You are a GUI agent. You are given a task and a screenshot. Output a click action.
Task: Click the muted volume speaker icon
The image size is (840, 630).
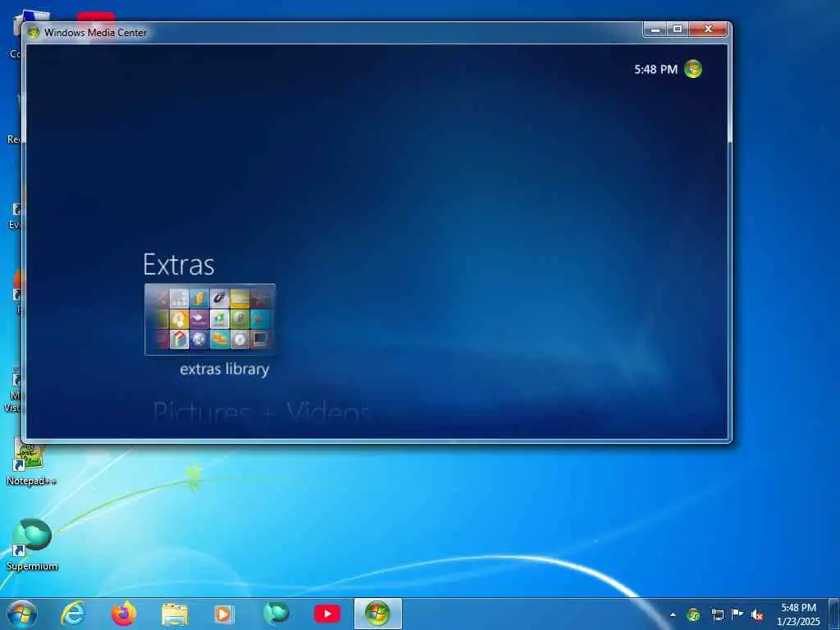(757, 615)
